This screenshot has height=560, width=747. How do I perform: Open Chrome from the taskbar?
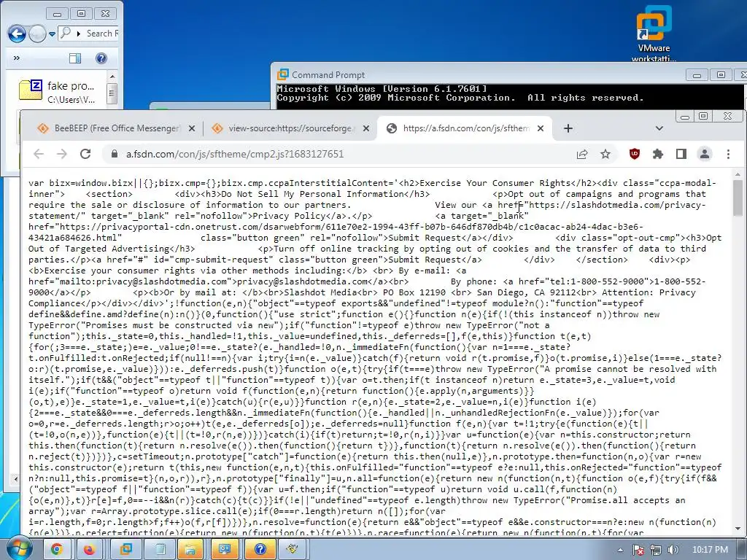57,550
